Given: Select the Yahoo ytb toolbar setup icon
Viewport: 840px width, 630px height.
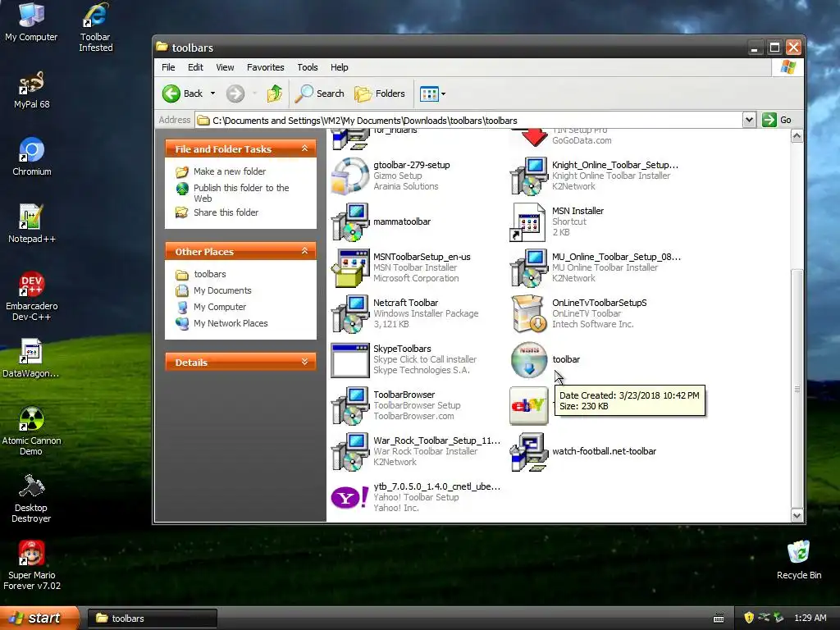Looking at the screenshot, I should click(x=349, y=498).
